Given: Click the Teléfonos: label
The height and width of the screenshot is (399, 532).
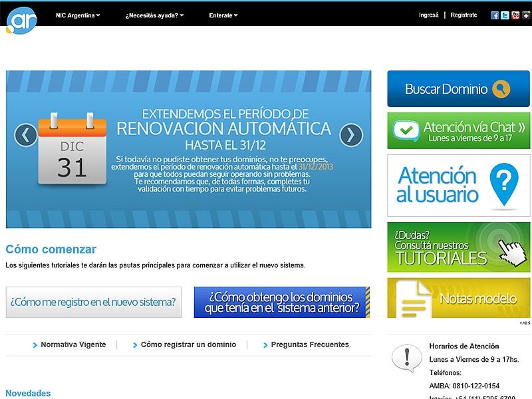Looking at the screenshot, I should [x=445, y=373].
